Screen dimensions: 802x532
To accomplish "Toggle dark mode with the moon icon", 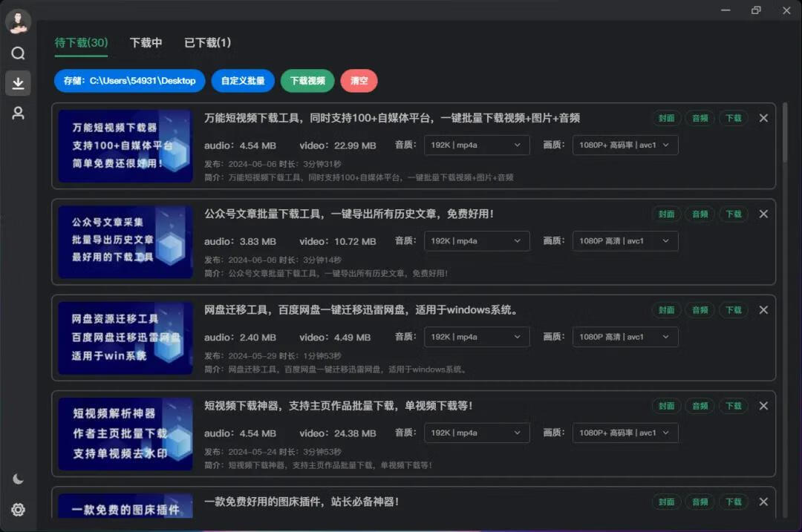I will [18, 480].
